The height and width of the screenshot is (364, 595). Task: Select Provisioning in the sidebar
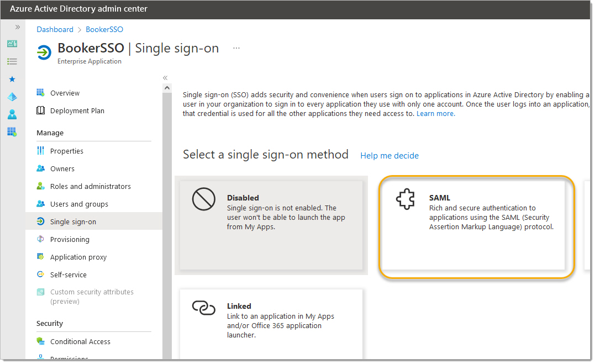(70, 239)
